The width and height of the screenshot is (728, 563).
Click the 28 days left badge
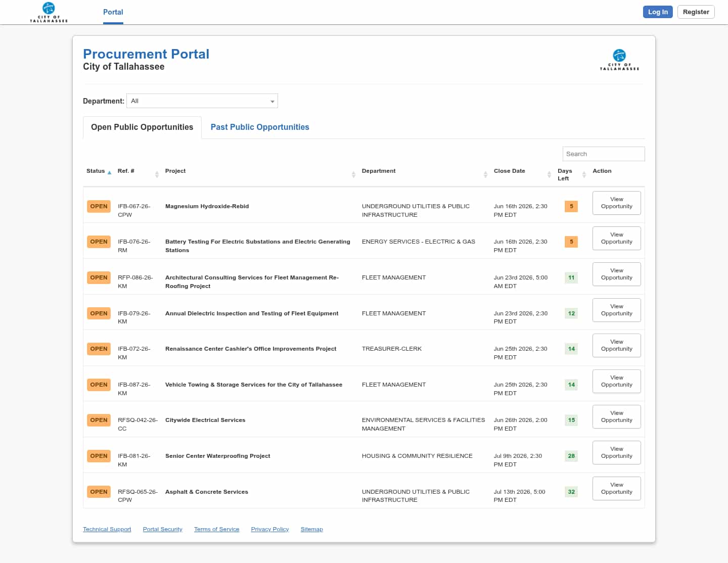pos(571,456)
